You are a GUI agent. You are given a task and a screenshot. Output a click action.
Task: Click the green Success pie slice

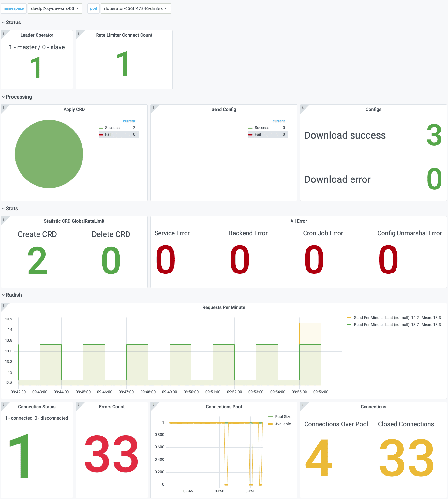point(49,153)
